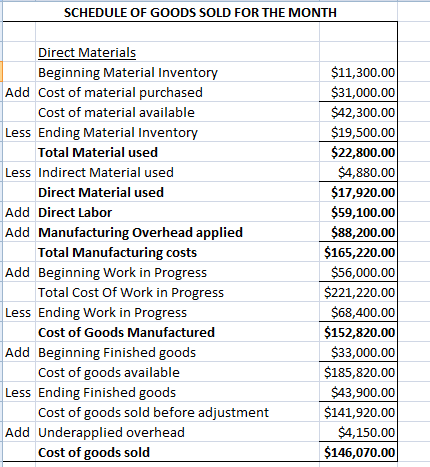Select the 'Ending Material Inventory' cell
This screenshot has height=467, width=430.
(177, 132)
